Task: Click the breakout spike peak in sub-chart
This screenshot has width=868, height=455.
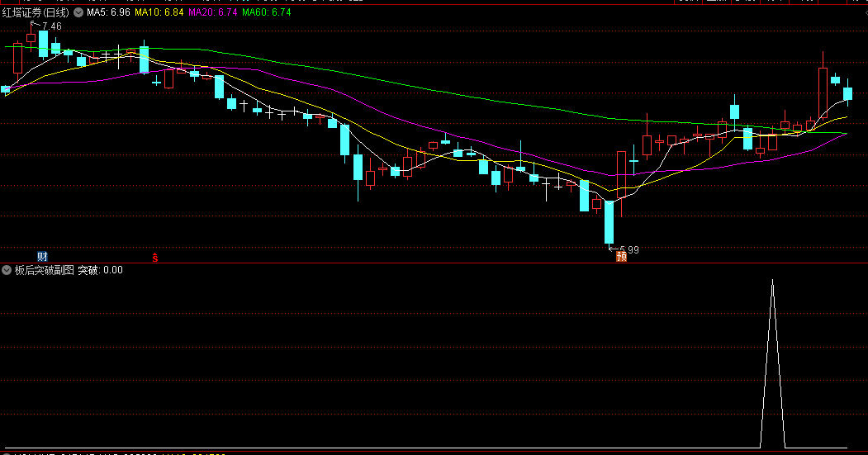Action: coord(773,282)
